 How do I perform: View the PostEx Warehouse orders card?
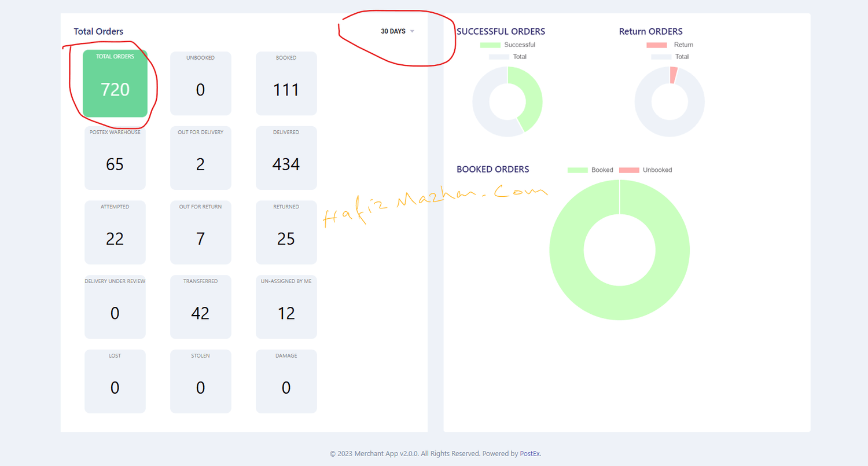pyautogui.click(x=115, y=158)
